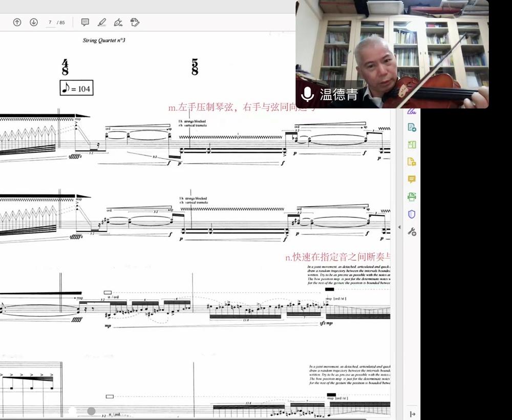The height and width of the screenshot is (420, 512).
Task: Open More Tools wrench icon
Action: [x=412, y=232]
